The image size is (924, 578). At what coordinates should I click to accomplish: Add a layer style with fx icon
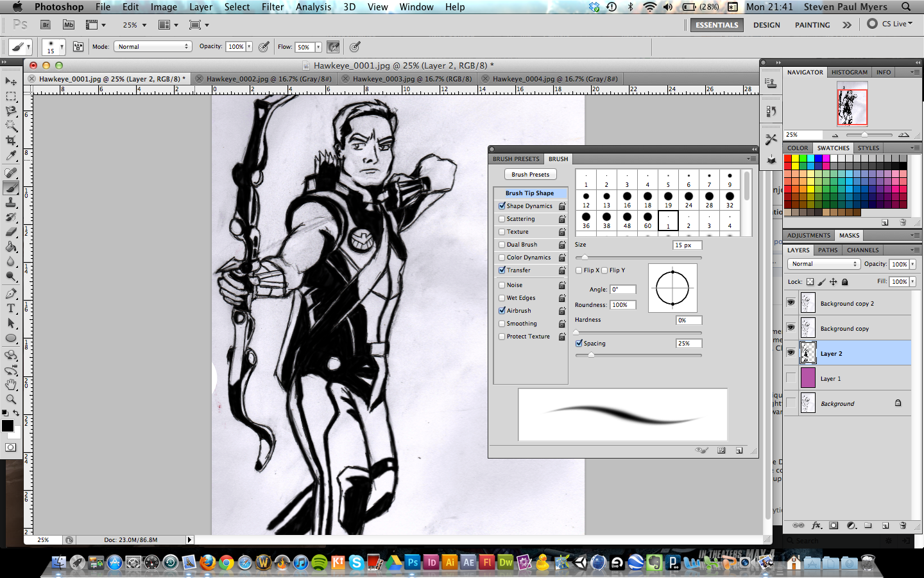tap(816, 525)
